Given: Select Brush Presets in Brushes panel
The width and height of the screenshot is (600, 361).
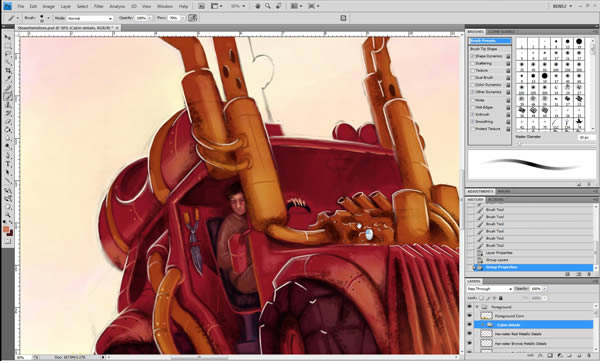Looking at the screenshot, I should [490, 41].
